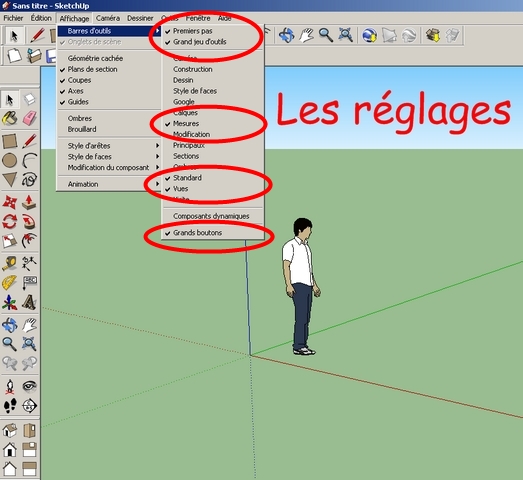The width and height of the screenshot is (523, 480).
Task: Choose the Circle tool
Action: 10,160
